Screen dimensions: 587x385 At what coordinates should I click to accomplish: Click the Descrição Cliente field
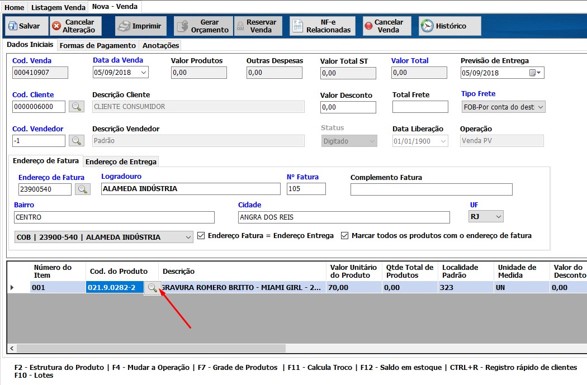(x=198, y=107)
